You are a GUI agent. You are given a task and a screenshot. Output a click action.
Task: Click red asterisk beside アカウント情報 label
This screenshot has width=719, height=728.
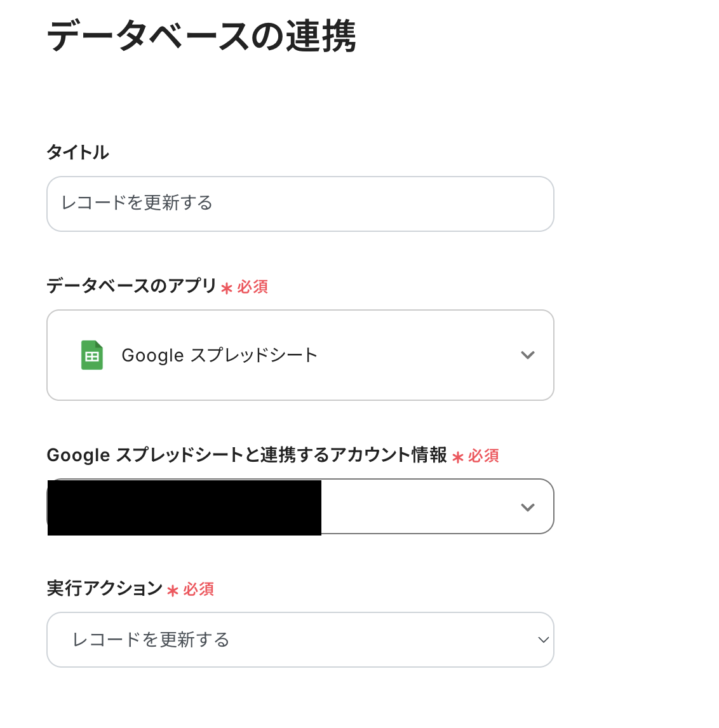coord(458,457)
